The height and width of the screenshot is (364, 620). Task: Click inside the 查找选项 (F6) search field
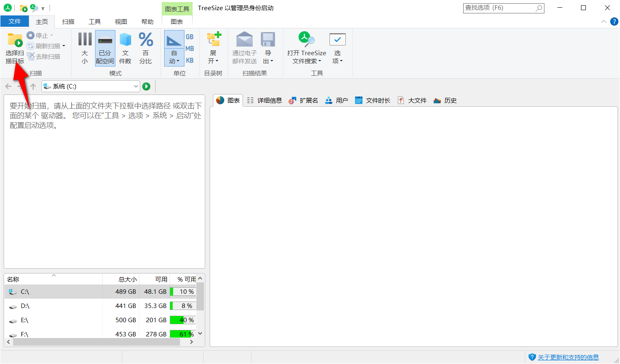click(500, 8)
